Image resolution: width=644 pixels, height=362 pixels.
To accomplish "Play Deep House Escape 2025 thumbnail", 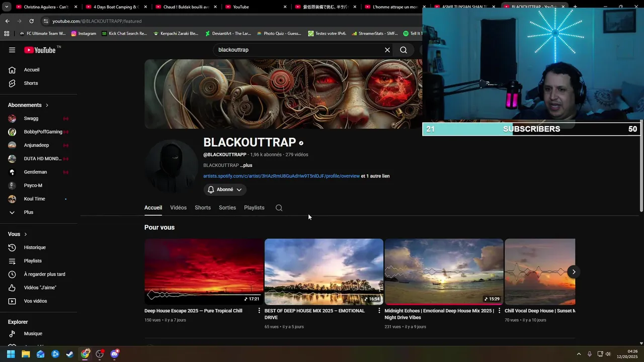I will [x=204, y=271].
